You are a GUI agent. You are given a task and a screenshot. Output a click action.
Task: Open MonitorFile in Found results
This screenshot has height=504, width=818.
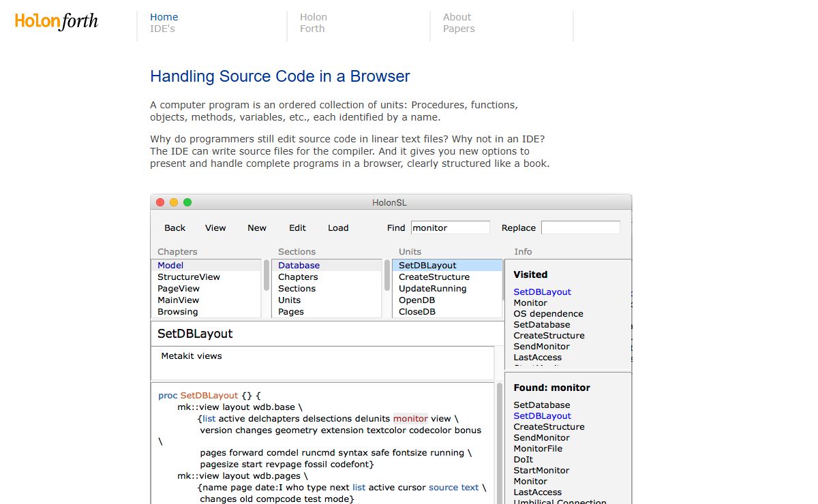(538, 449)
